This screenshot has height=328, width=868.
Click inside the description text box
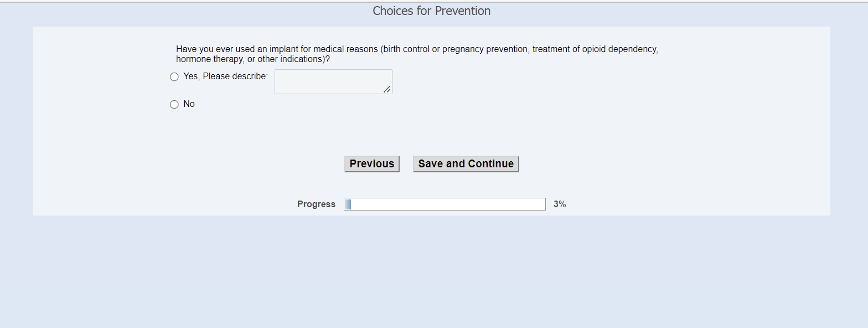click(332, 81)
